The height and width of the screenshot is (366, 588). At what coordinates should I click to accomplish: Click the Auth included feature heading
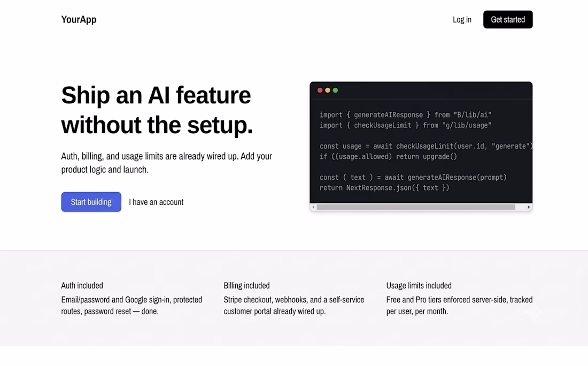(82, 285)
